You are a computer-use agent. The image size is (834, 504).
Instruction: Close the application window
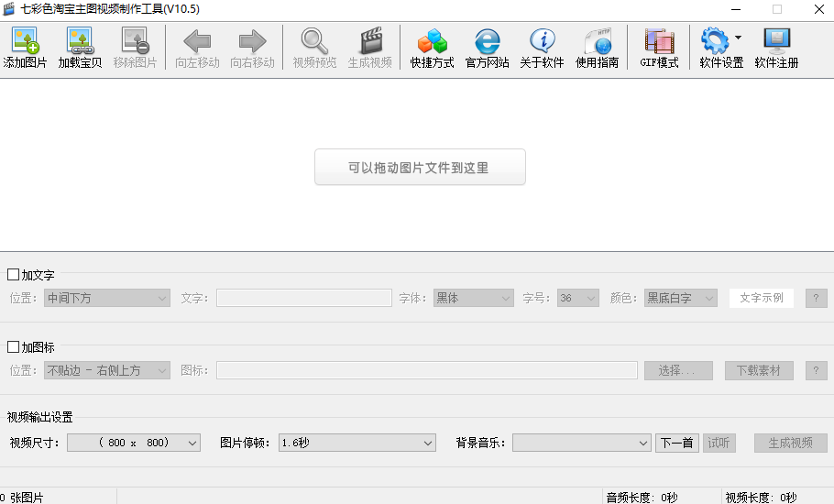click(x=819, y=9)
